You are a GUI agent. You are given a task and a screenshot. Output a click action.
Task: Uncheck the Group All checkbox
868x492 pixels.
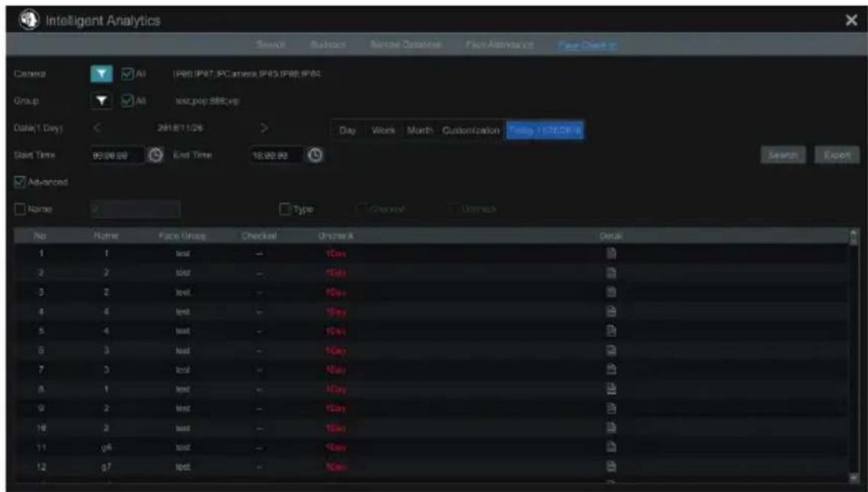pos(127,101)
